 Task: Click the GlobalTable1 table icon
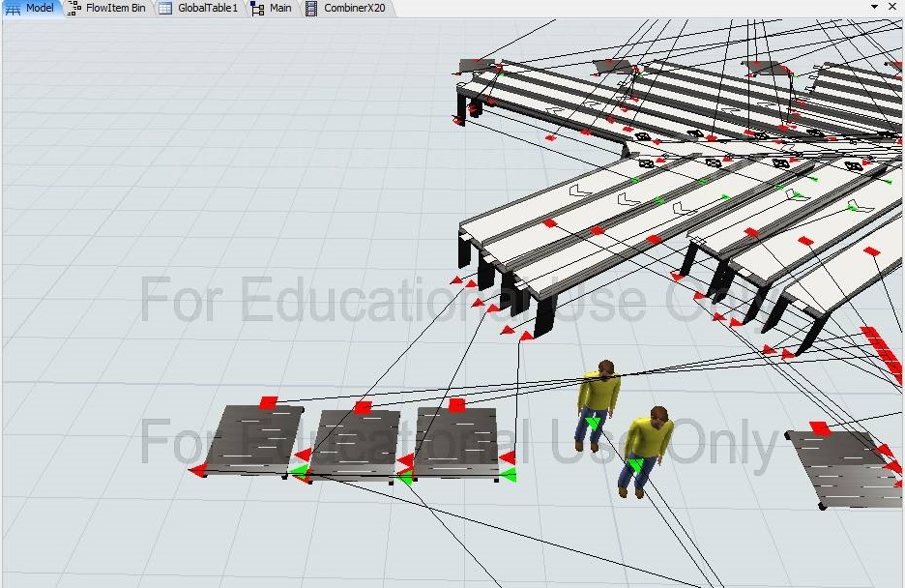click(x=165, y=8)
